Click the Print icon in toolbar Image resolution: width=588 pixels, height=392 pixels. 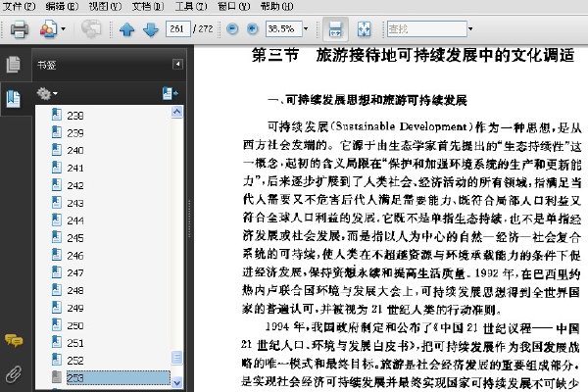click(x=20, y=29)
